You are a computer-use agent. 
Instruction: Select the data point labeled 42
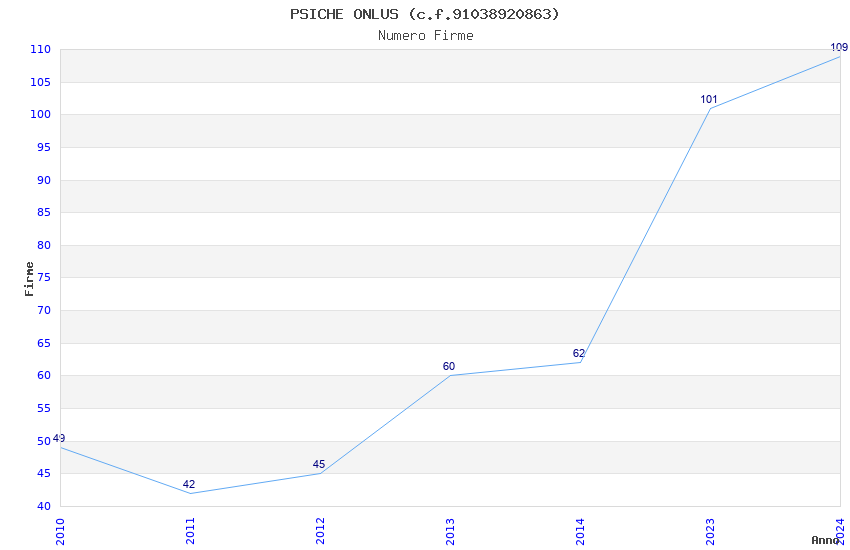click(x=190, y=493)
